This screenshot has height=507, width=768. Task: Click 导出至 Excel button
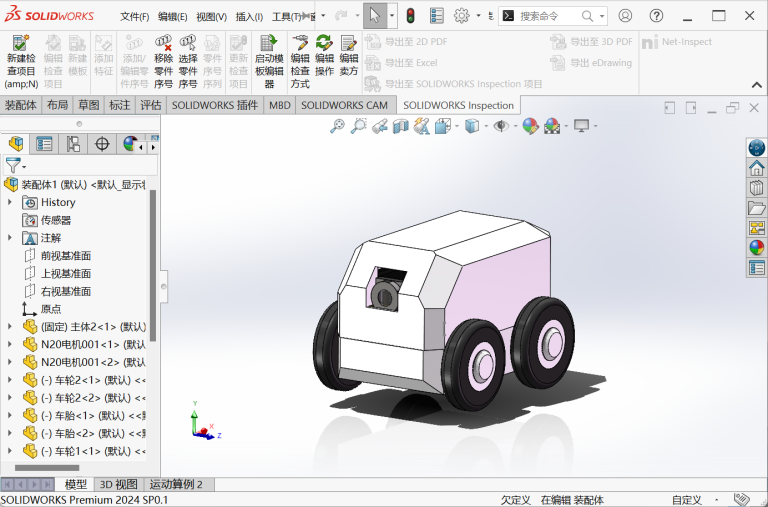(x=401, y=63)
